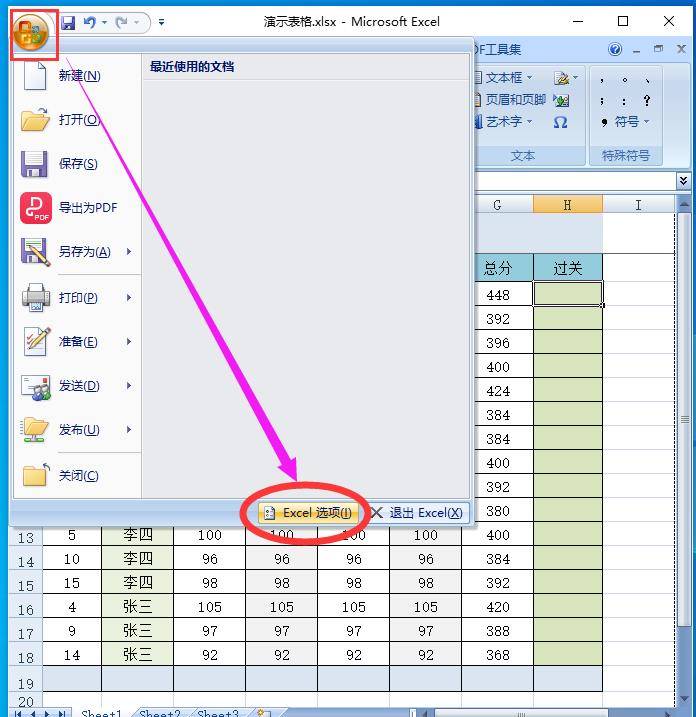Click the Redo icon in Quick Access Toolbar
This screenshot has width=696, height=717.
tap(122, 22)
